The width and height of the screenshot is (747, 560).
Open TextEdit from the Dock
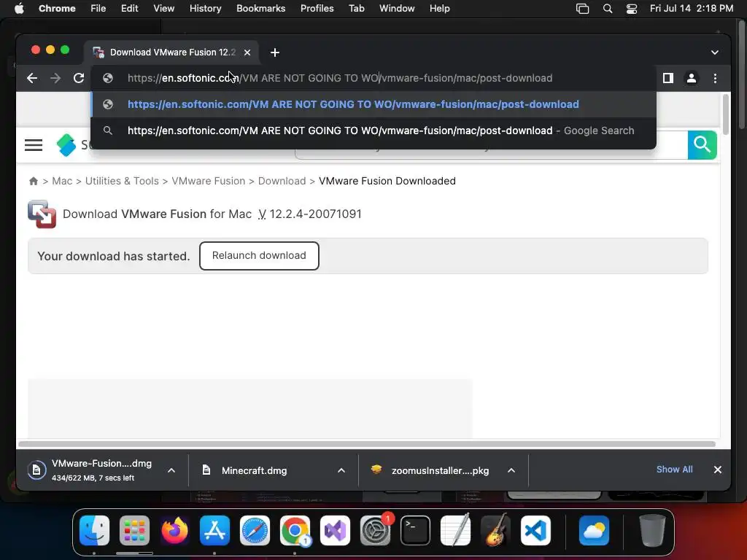click(x=455, y=531)
